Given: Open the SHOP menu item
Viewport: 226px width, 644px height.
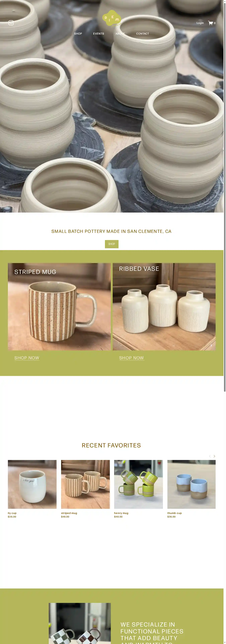Looking at the screenshot, I should [78, 34].
